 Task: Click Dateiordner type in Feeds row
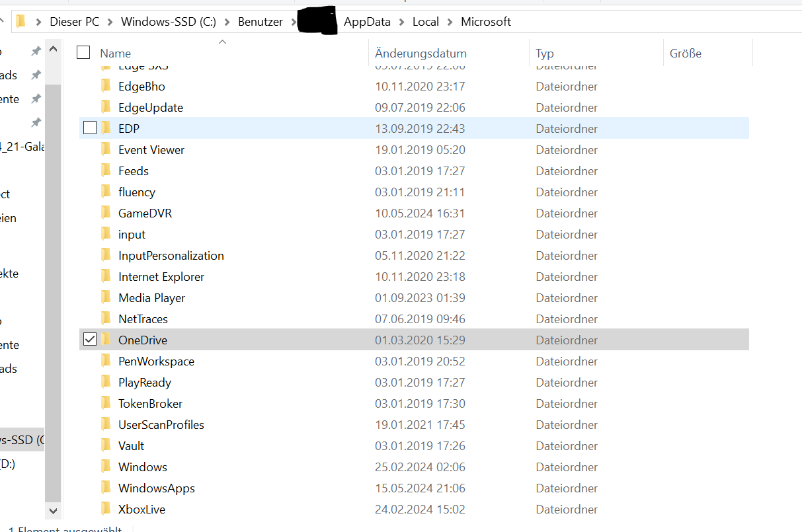tap(567, 171)
